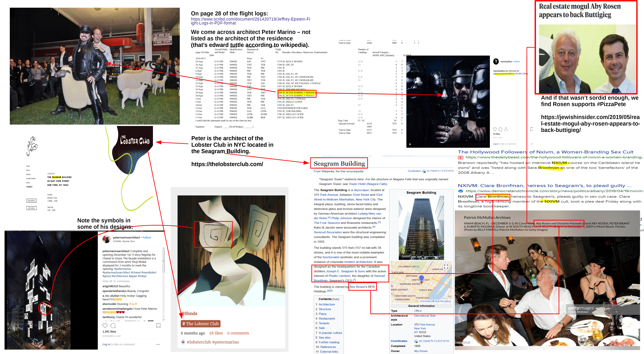
Task: Click the Daily Beast DB favicon
Action: pos(460,157)
